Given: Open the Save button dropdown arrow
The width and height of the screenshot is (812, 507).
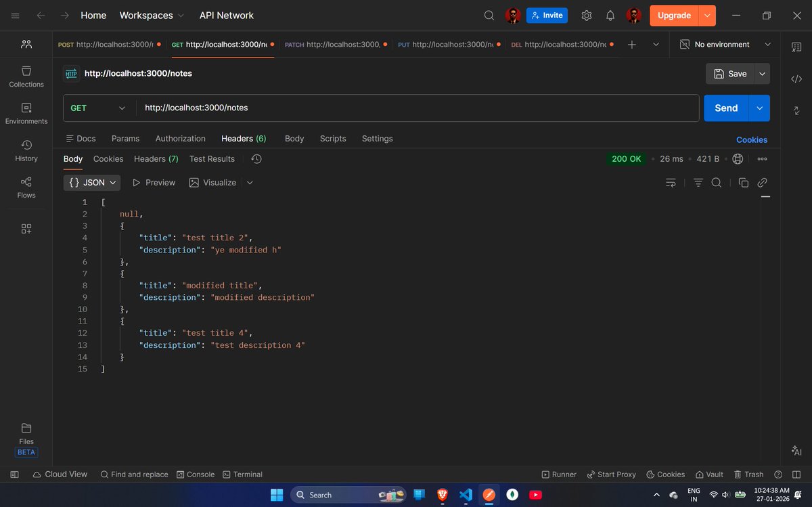Looking at the screenshot, I should [x=763, y=73].
